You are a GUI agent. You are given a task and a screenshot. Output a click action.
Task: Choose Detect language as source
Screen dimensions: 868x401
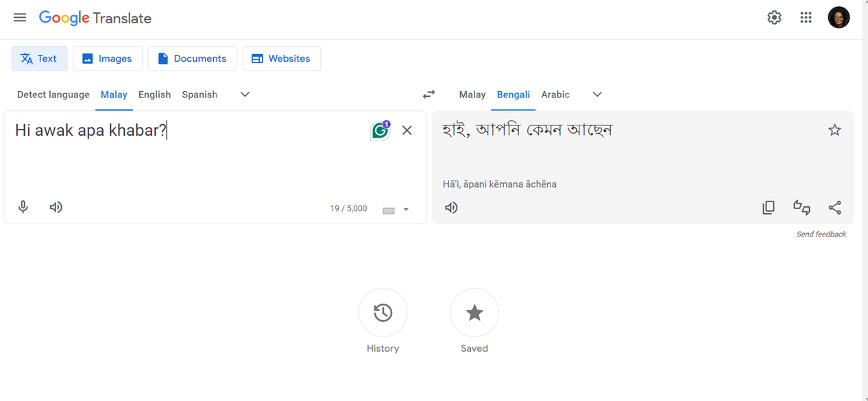[53, 95]
